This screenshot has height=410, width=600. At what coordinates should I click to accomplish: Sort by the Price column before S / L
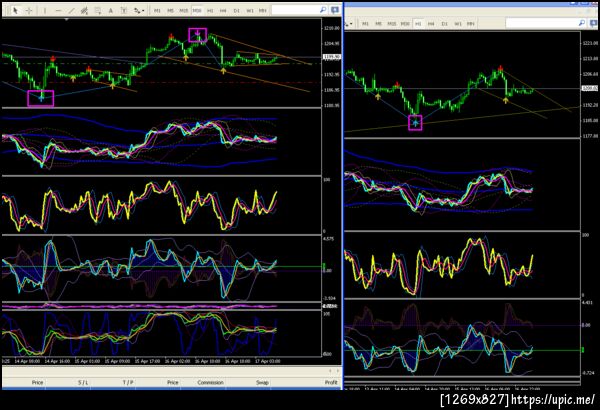coord(38,382)
